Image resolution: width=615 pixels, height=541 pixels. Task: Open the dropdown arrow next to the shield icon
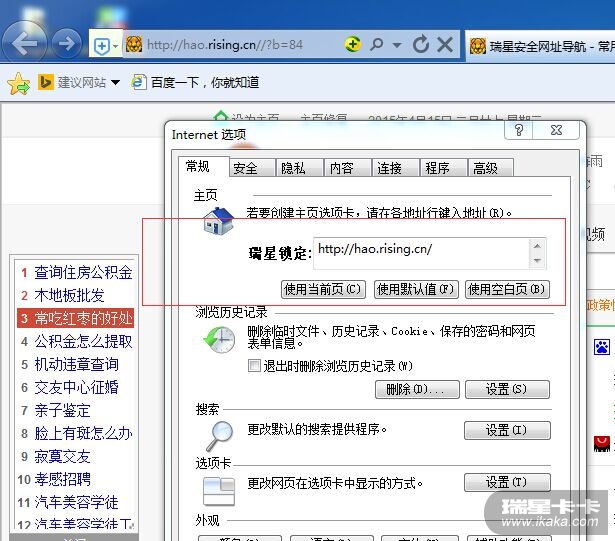[115, 46]
